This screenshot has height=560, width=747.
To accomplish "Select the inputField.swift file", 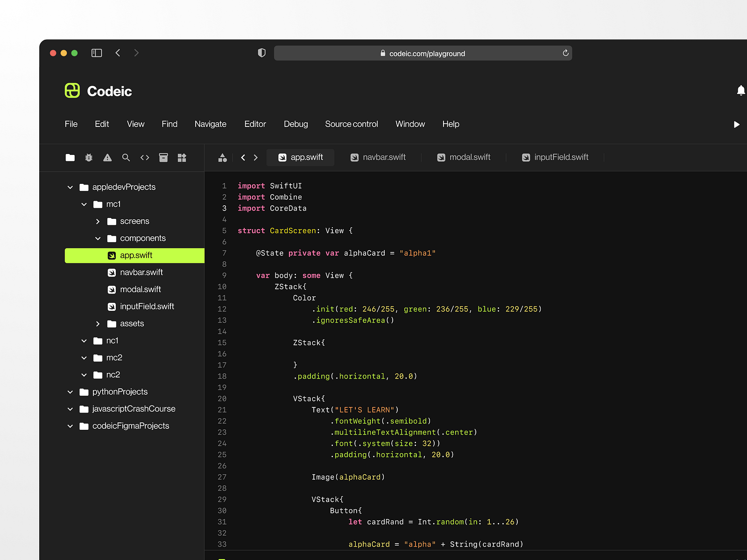I will [147, 306].
